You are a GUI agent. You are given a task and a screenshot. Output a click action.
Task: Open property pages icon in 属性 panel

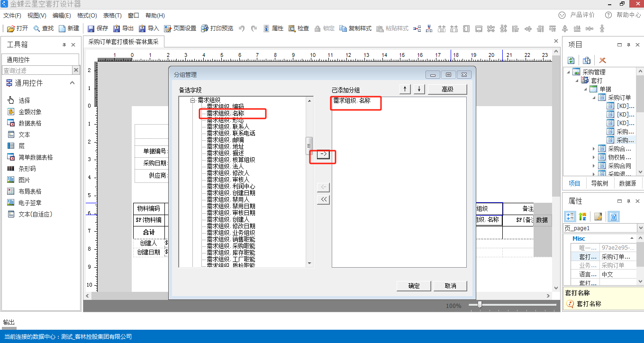click(598, 217)
